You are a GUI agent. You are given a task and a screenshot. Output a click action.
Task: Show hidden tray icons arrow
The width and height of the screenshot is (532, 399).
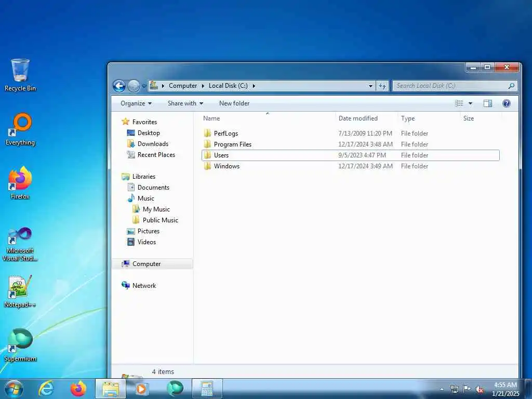[x=442, y=389]
